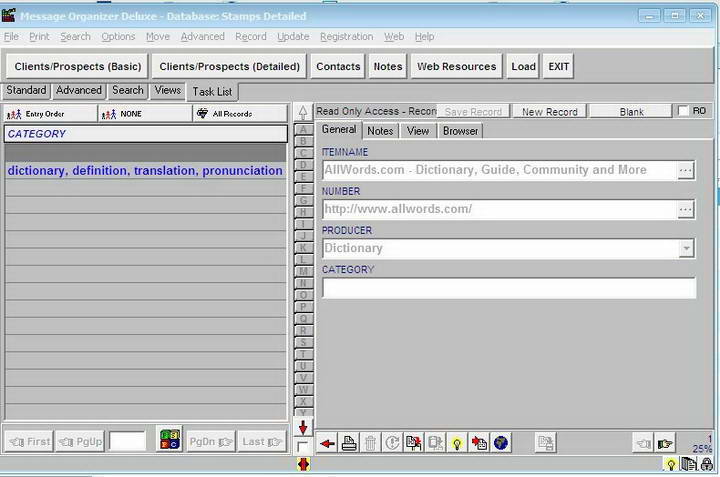Switch to the Task List tab
The height and width of the screenshot is (477, 720).
[x=212, y=92]
